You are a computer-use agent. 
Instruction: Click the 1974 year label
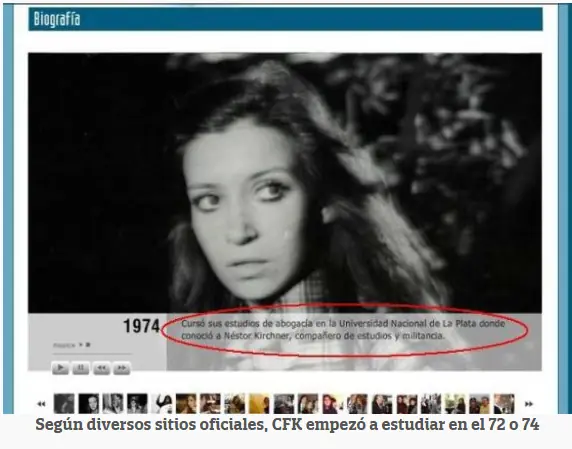coord(142,326)
